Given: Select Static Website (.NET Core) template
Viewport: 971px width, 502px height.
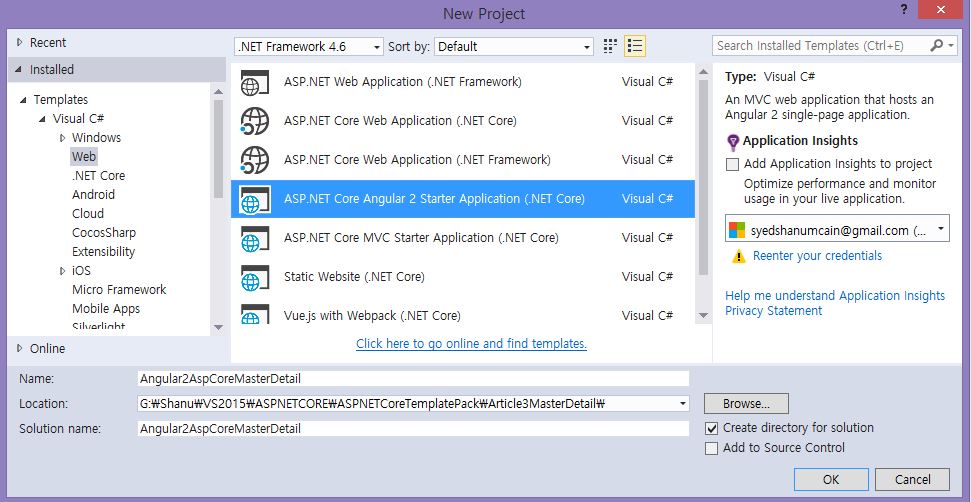Looking at the screenshot, I should pos(463,277).
